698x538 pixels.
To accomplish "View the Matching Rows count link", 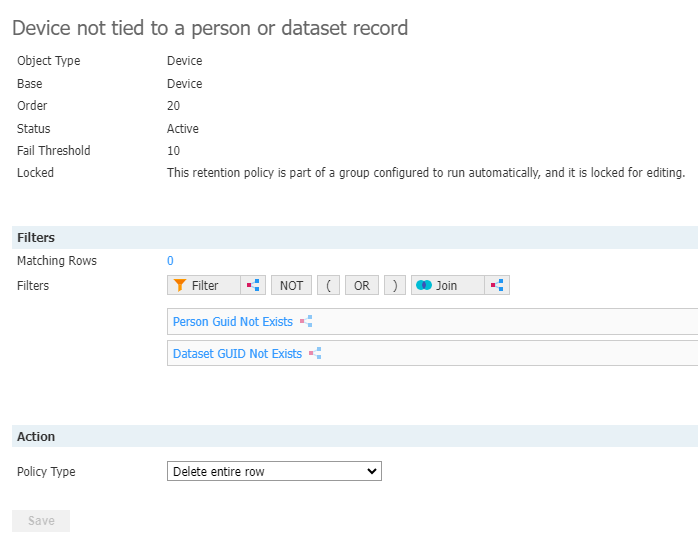I will coord(170,260).
